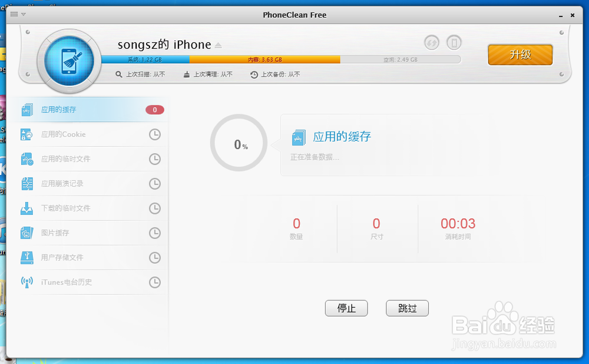Click the 应用的临时文件 file icon

(27, 159)
